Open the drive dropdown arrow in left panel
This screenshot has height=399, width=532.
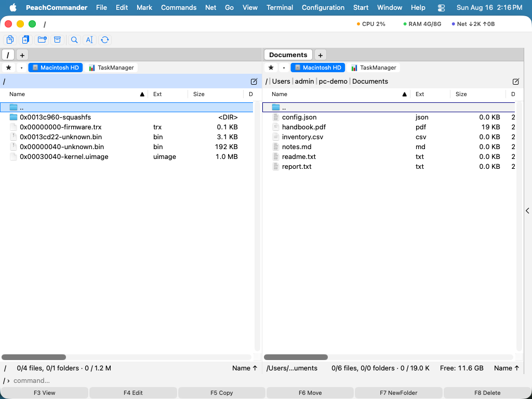point(21,68)
